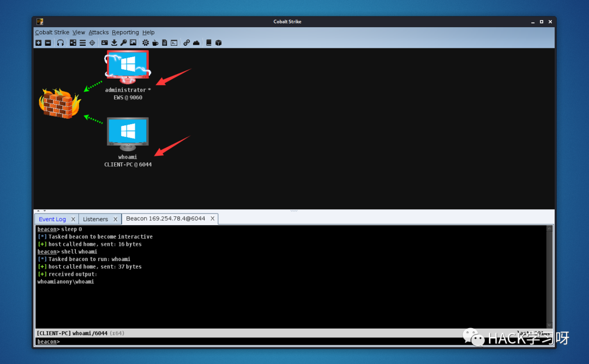The height and width of the screenshot is (364, 589).
Task: Open credentials via the ID card icon
Action: point(104,43)
